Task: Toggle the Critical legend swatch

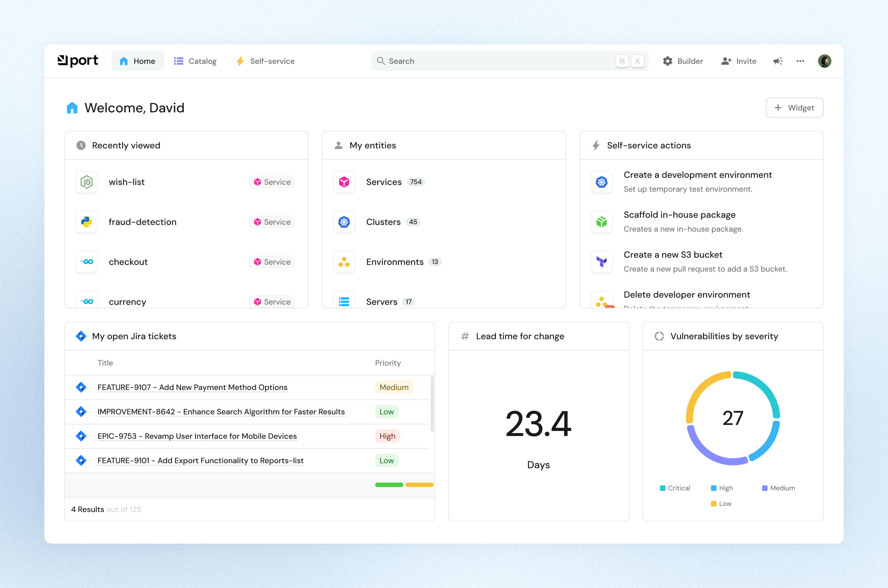Action: click(x=662, y=488)
